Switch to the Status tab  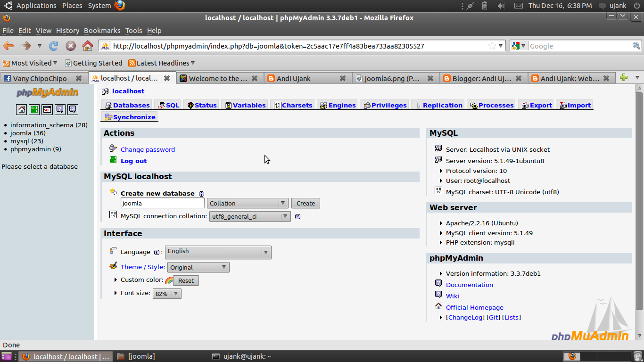(202, 106)
